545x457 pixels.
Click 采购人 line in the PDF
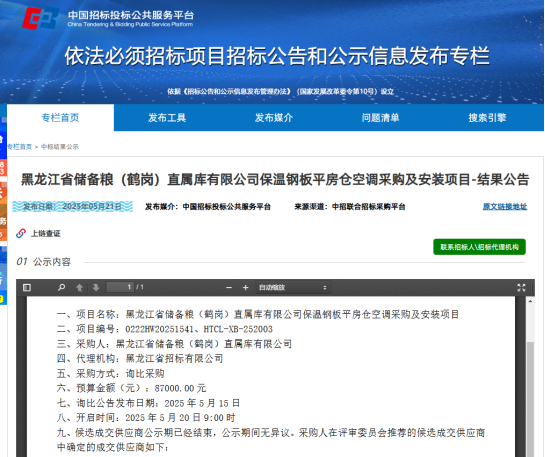174,344
